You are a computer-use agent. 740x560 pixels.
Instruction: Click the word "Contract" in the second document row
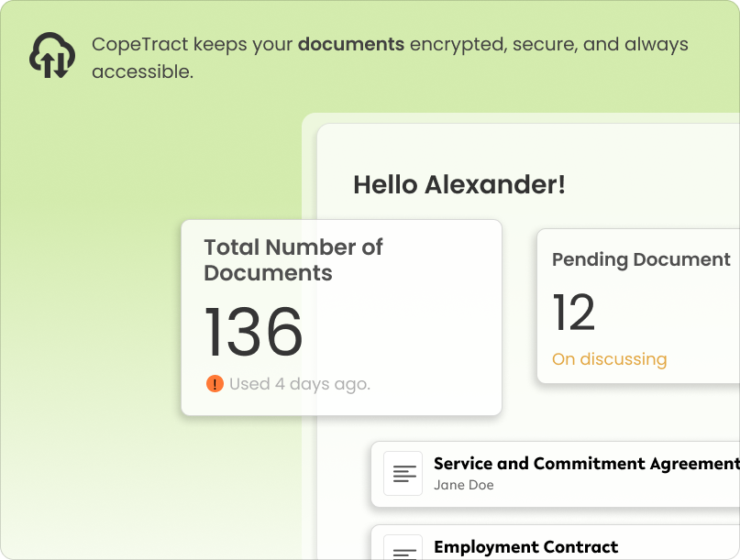click(x=579, y=547)
